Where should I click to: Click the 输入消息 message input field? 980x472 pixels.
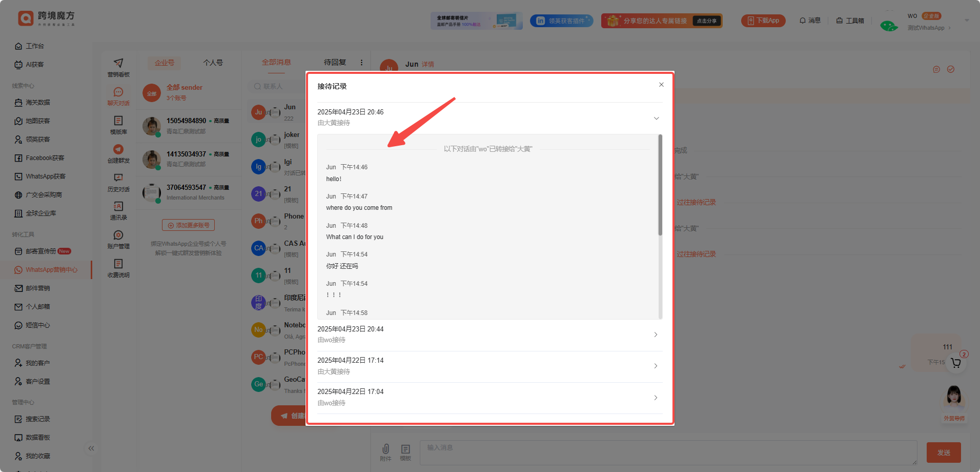point(666,453)
